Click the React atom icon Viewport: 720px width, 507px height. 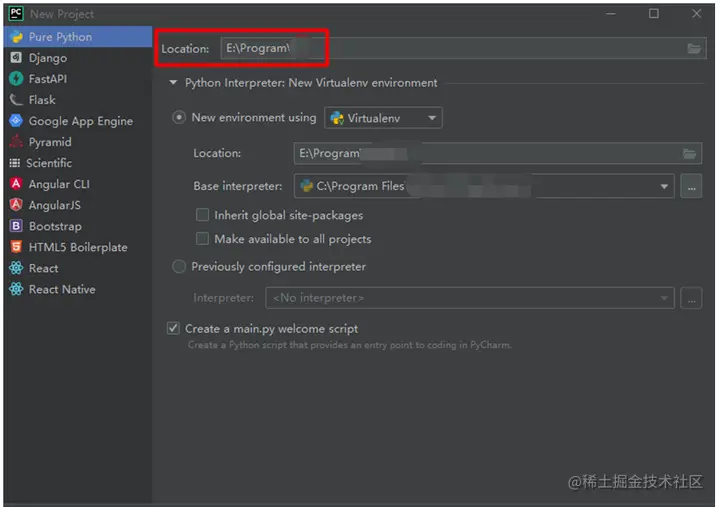16,268
